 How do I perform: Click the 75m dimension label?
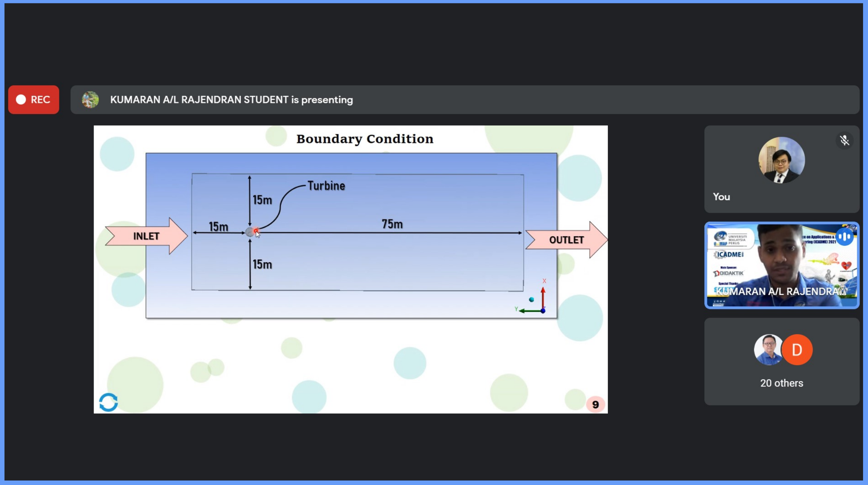tap(392, 224)
